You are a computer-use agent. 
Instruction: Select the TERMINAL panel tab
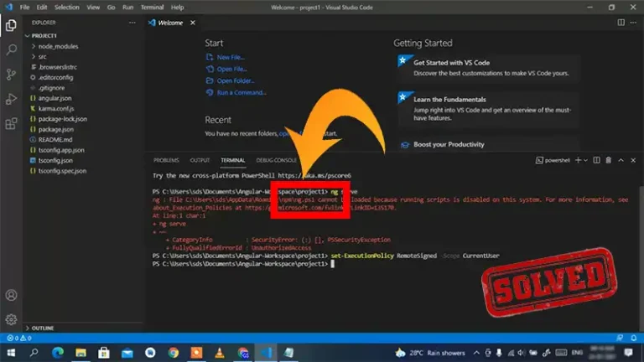[x=232, y=160]
